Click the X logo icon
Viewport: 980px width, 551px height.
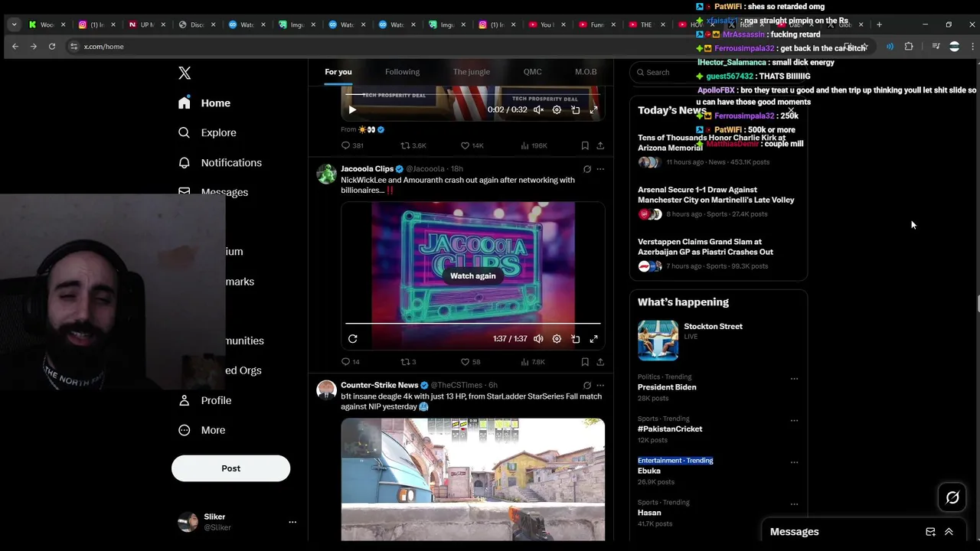click(185, 73)
